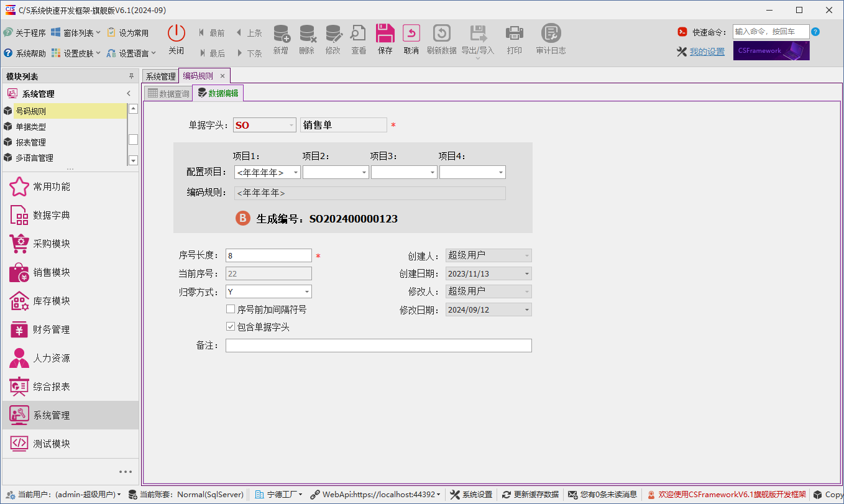Open 常用功能 star module

click(x=70, y=186)
